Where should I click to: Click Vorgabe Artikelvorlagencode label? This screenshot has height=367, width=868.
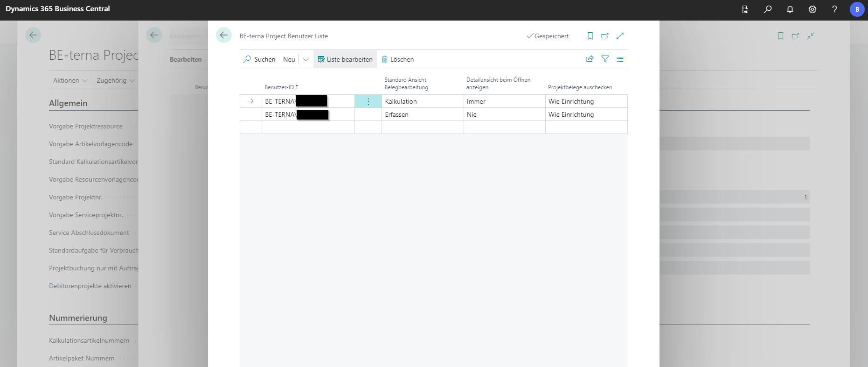pos(91,144)
